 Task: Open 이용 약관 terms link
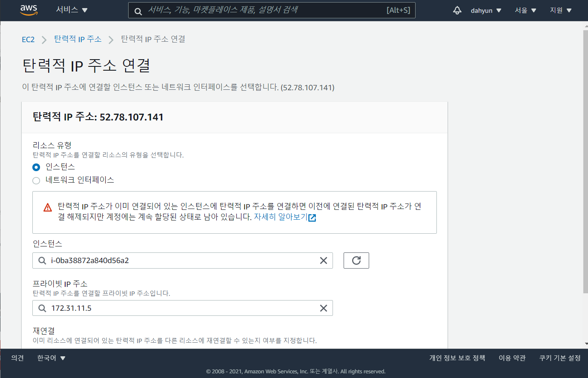[x=512, y=358]
